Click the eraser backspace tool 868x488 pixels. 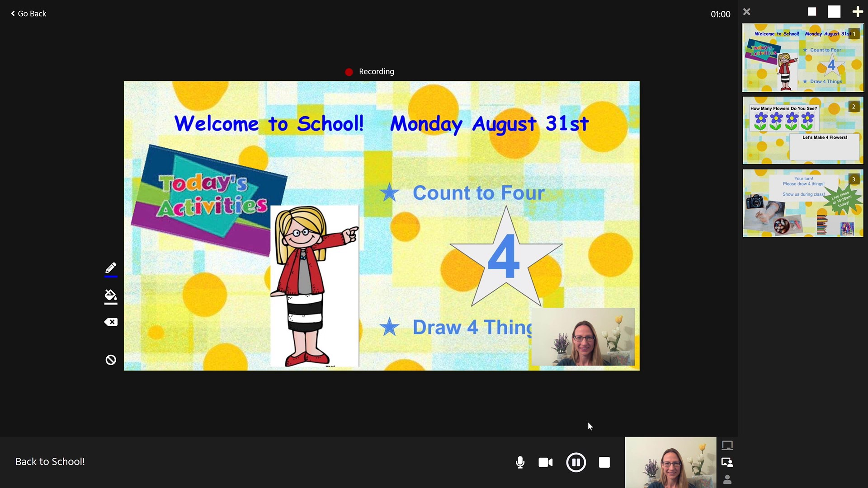tap(111, 322)
